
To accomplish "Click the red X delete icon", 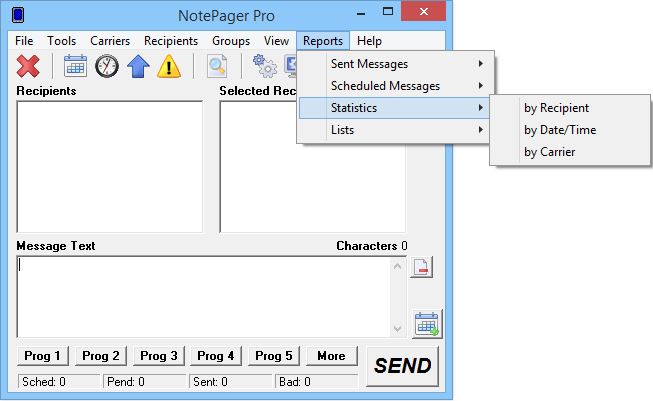I will (28, 66).
